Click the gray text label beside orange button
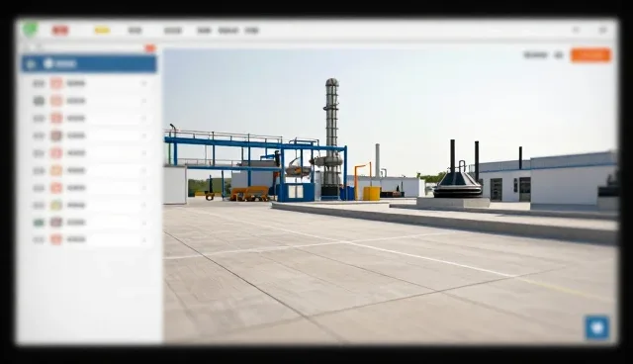The width and height of the screenshot is (633, 364). (x=535, y=55)
